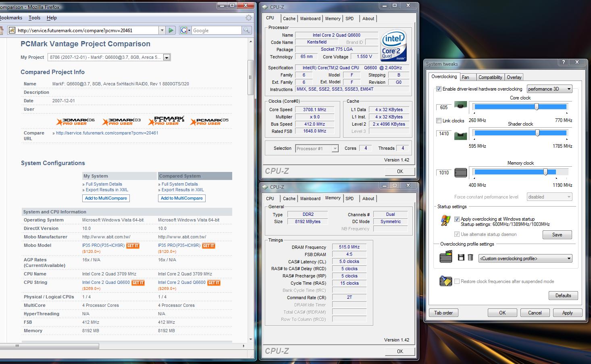Open the Firefox URL history dropdown arrow
591x364 pixels.
(162, 30)
